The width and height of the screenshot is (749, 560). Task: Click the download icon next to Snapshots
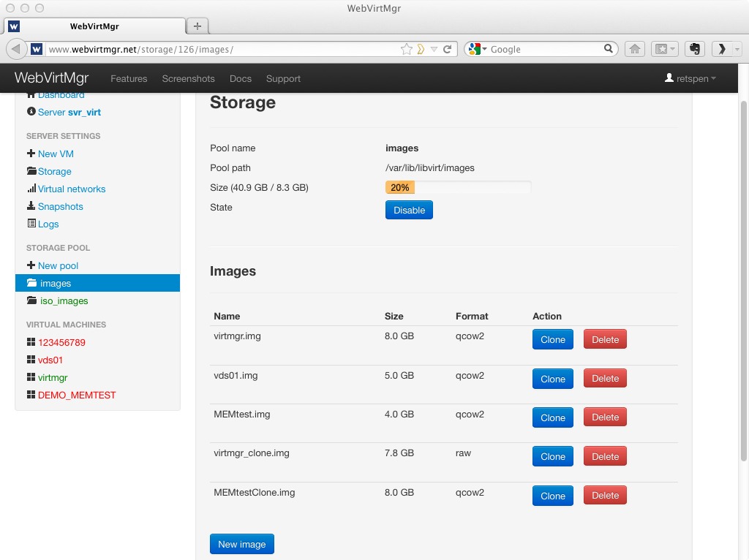tap(31, 206)
